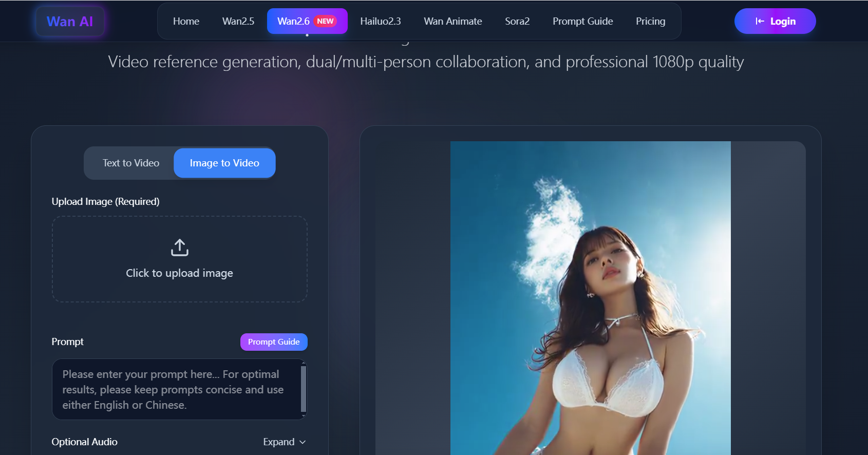The height and width of the screenshot is (455, 868).
Task: Select Image to Video mode
Action: click(x=224, y=163)
